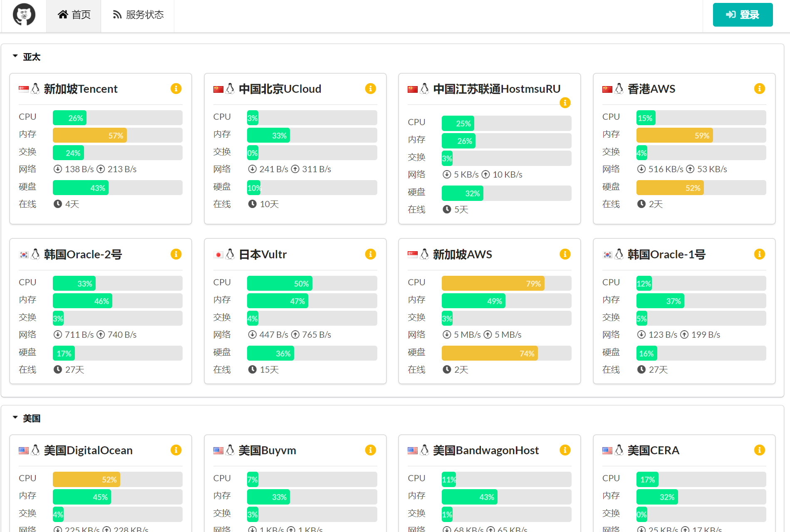Click 韩国Oracle-1号 server title
This screenshot has height=532, width=790.
tap(666, 254)
